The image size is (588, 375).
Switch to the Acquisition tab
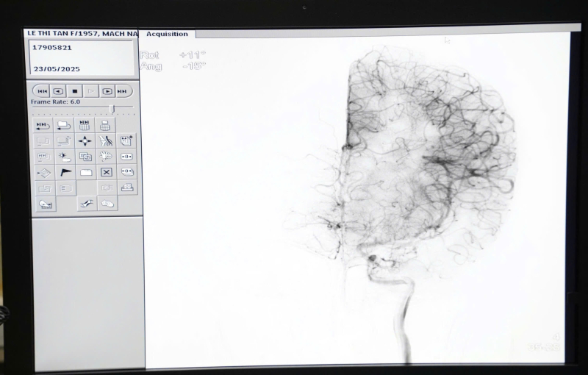click(167, 34)
